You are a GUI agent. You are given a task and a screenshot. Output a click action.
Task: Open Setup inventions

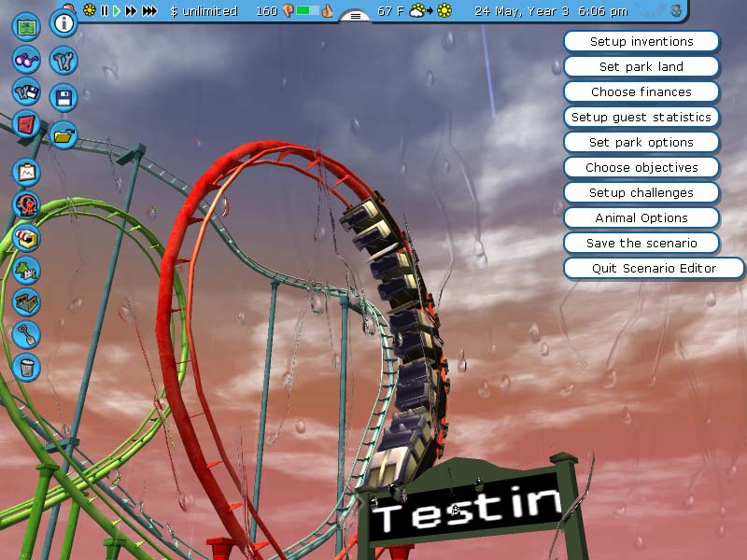click(x=641, y=41)
